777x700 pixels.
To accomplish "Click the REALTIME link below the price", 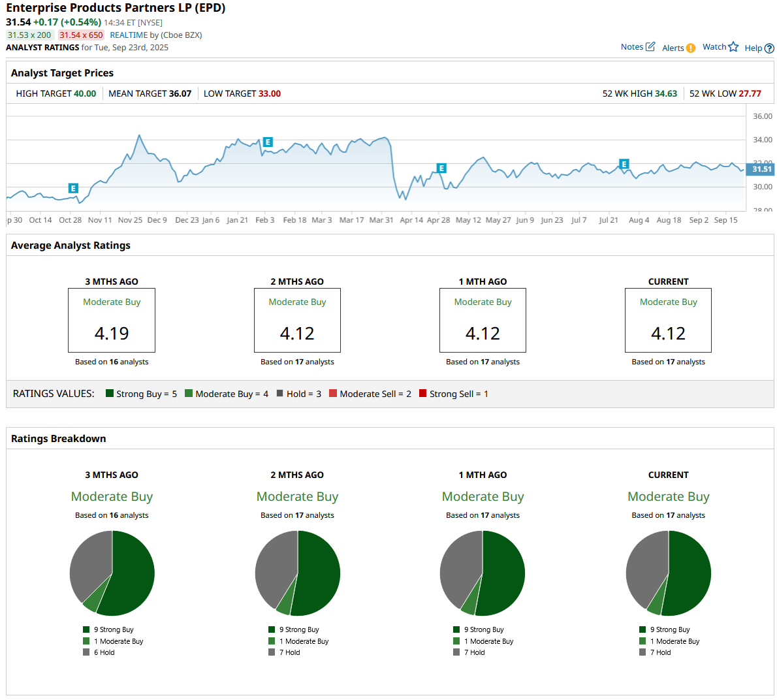I will (x=129, y=35).
